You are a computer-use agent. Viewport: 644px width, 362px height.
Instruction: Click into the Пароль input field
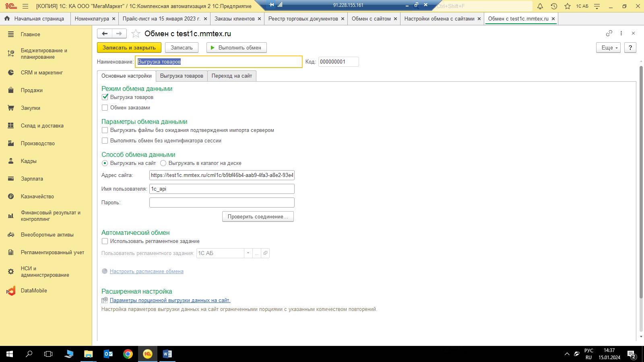pyautogui.click(x=221, y=203)
